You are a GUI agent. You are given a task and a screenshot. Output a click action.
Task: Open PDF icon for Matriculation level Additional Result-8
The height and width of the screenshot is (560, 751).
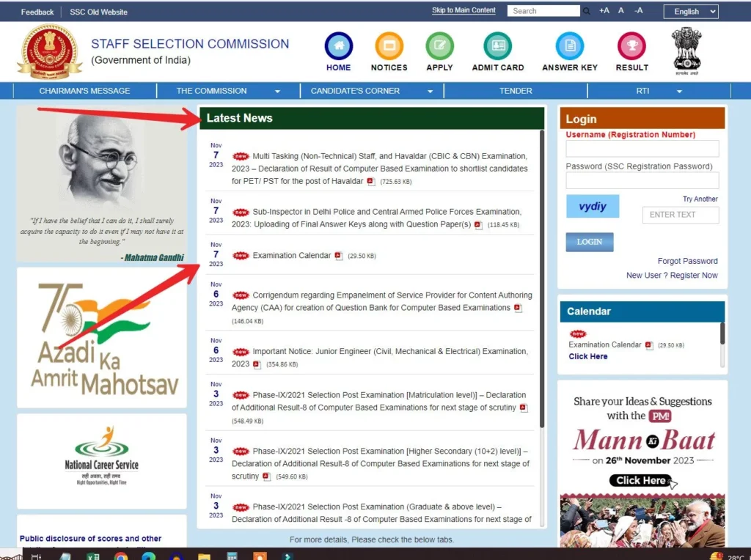(x=524, y=408)
